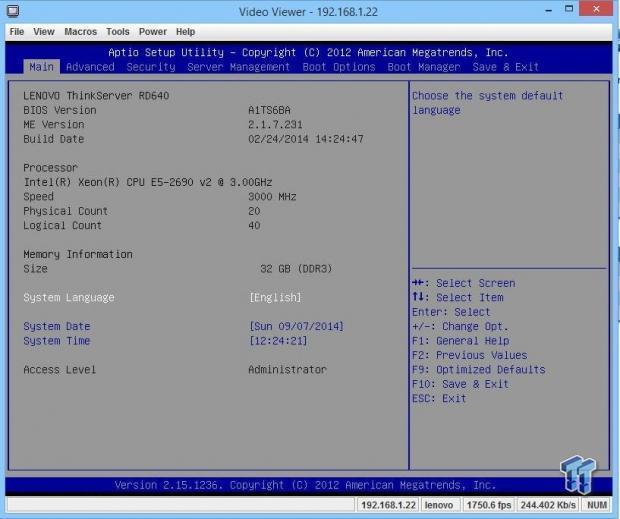Click the LENOVO ThinkServer RD640 heading

point(96,96)
